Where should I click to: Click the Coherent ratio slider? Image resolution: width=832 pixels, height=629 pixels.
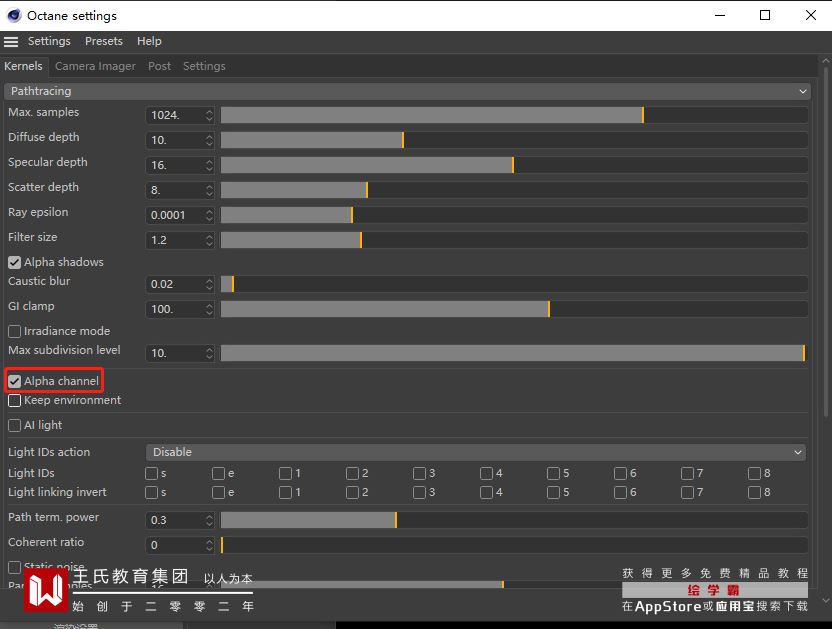[x=514, y=545]
